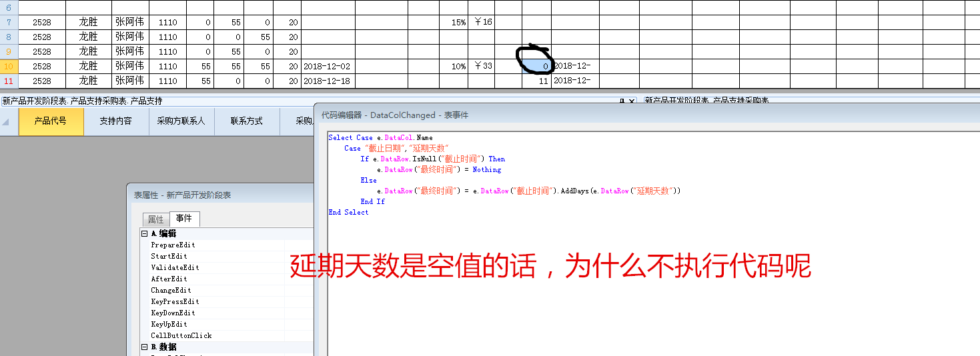Click the circled highlighted cell containing 0
The image size is (980, 356).
pyautogui.click(x=536, y=67)
